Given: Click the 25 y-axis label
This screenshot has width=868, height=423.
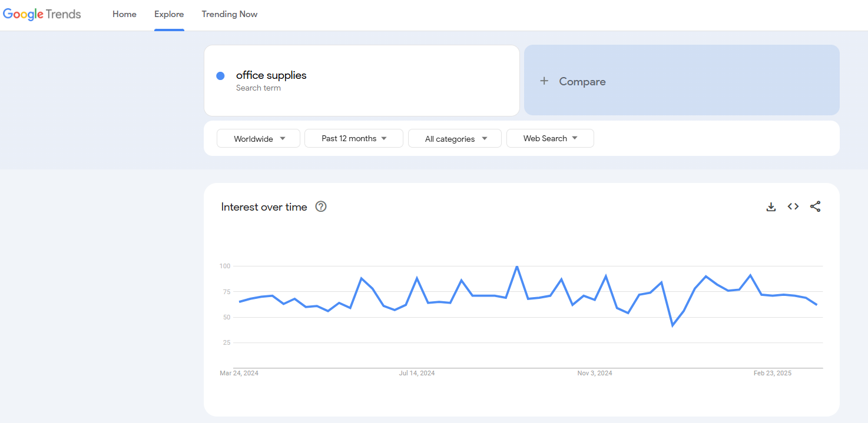Looking at the screenshot, I should [226, 342].
